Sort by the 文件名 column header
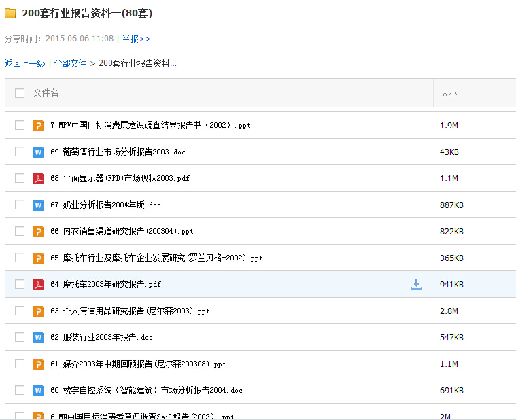516x420 pixels. coord(46,93)
